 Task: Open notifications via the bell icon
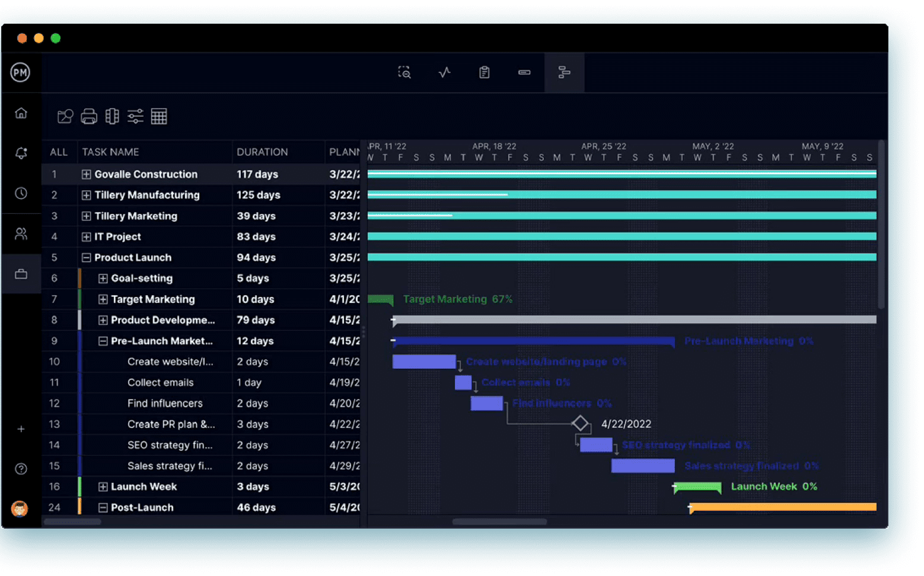[21, 153]
